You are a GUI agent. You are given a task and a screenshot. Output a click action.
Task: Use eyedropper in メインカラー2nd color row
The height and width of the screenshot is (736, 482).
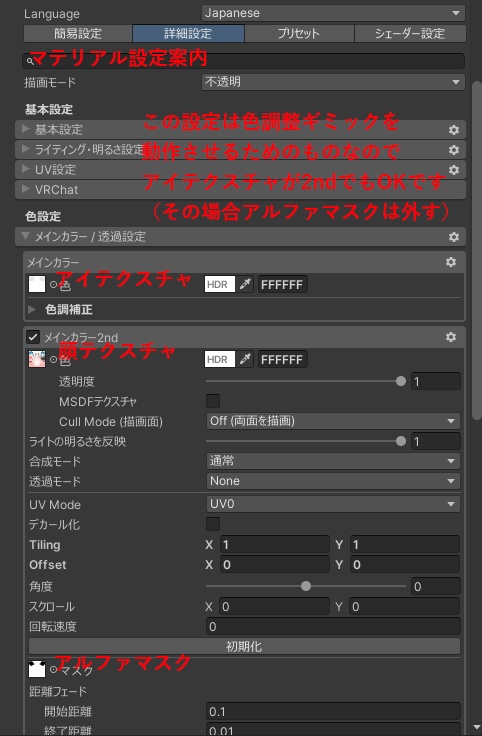(245, 359)
